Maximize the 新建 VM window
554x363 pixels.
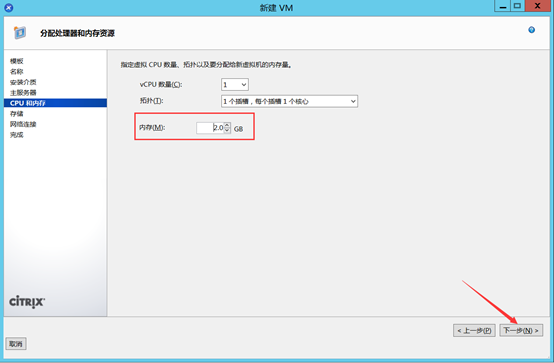[518, 6]
